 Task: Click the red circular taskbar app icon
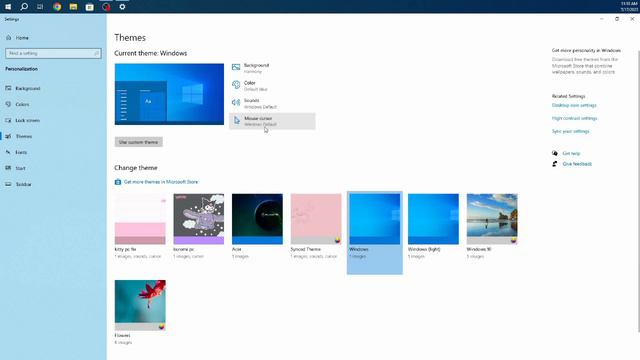tap(106, 7)
